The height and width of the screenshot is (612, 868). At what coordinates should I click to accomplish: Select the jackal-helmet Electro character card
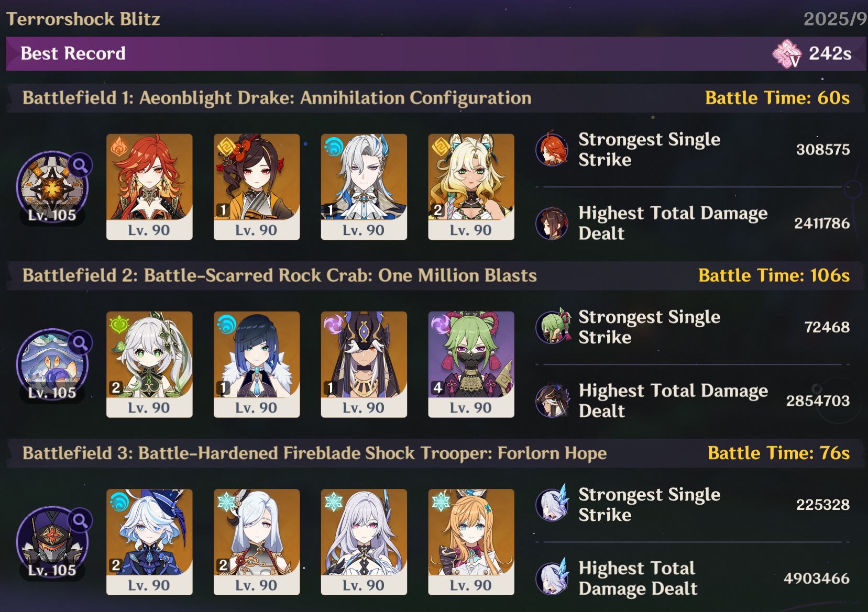pos(364,364)
